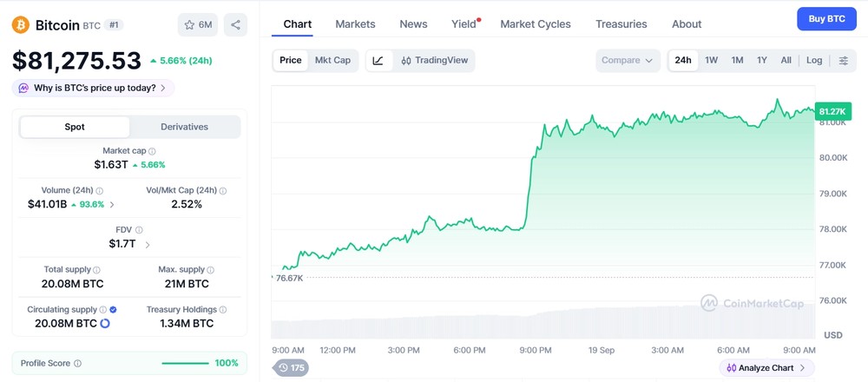Click verified badge beside Circulating supply
Image resolution: width=868 pixels, height=382 pixels.
[x=113, y=309]
